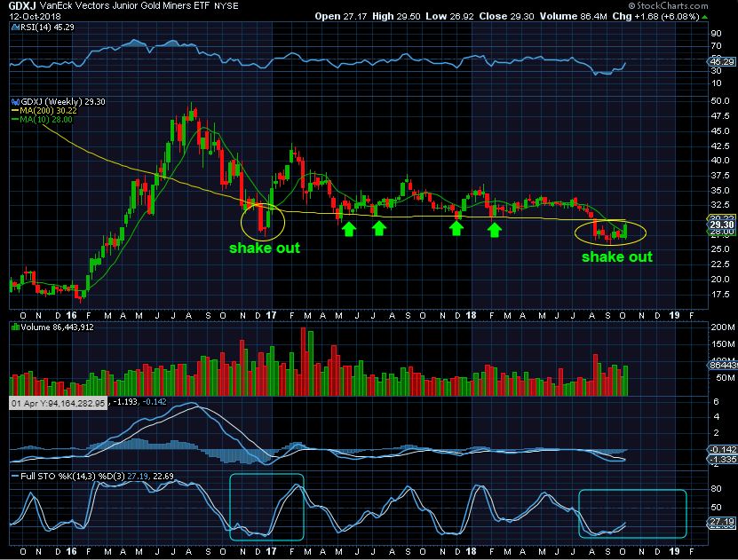Screen dimensions: 738x560
Task: Click the -1.335 MACD tag on right axis
Action: tap(722, 460)
